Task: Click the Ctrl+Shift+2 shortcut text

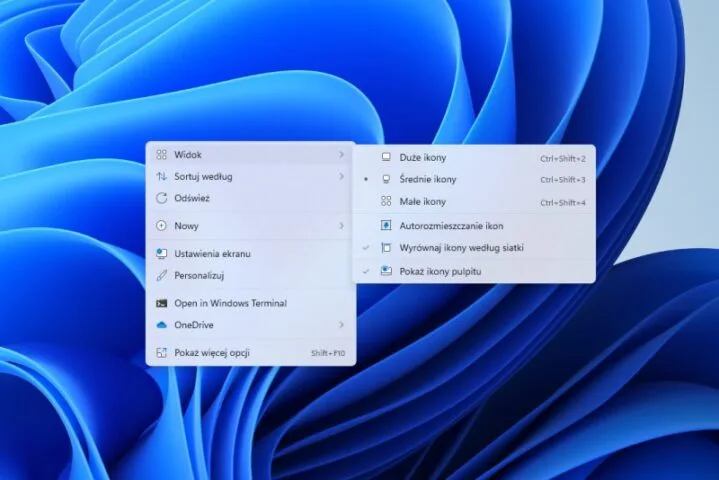Action: [563, 159]
